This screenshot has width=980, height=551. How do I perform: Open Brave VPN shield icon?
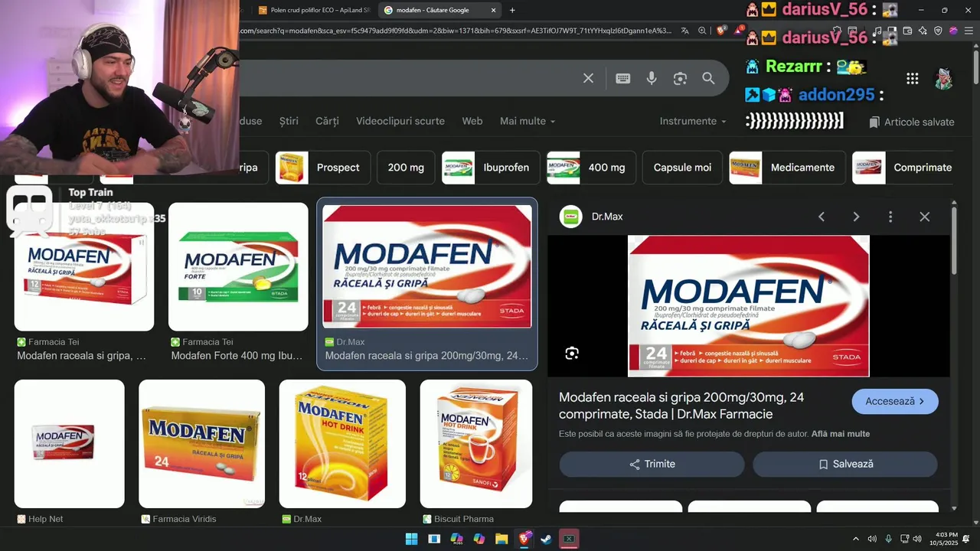click(x=938, y=31)
